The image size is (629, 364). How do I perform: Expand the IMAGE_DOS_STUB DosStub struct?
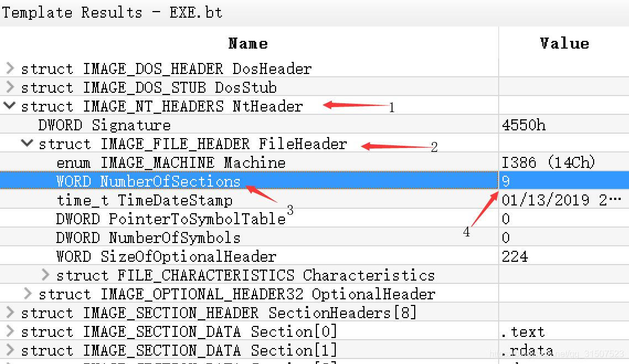point(10,87)
